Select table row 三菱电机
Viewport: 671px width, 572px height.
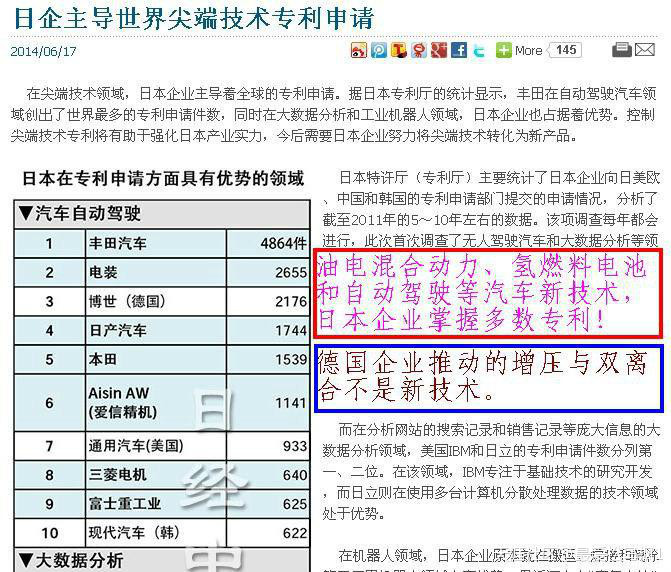pyautogui.click(x=162, y=475)
